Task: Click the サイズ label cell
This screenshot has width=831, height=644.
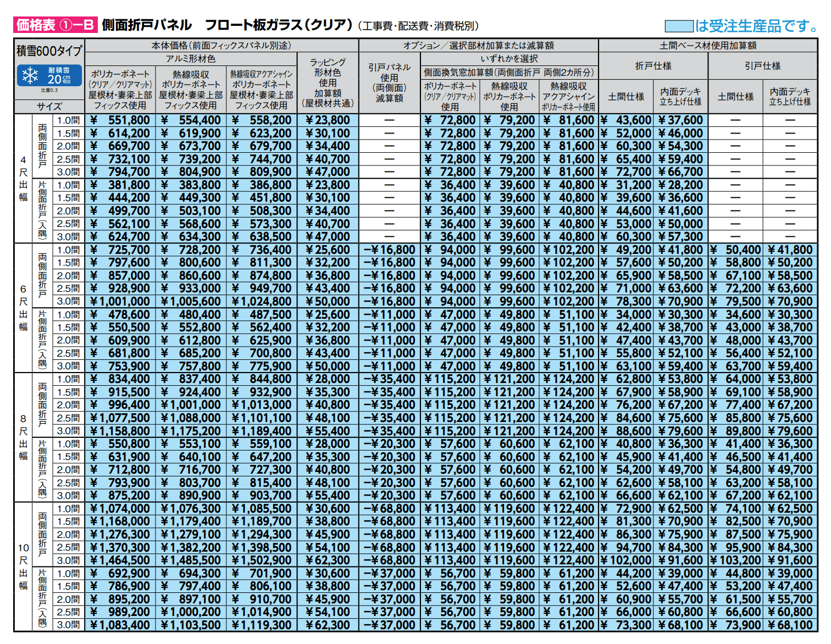Action: [x=49, y=107]
